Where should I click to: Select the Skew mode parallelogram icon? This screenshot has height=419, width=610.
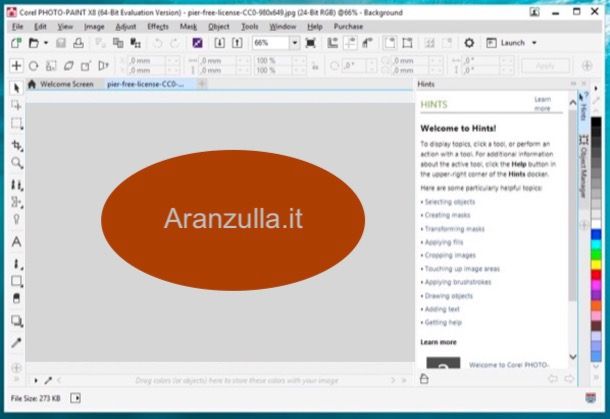coord(68,66)
